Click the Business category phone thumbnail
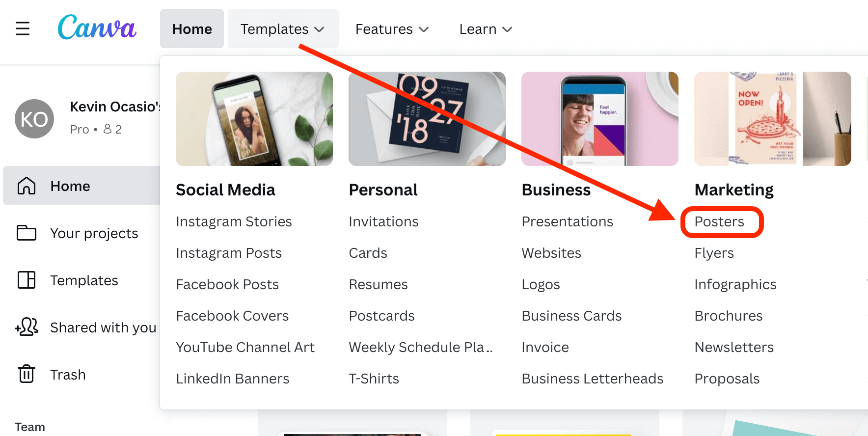Screen dimensions: 868x436 pyautogui.click(x=599, y=119)
